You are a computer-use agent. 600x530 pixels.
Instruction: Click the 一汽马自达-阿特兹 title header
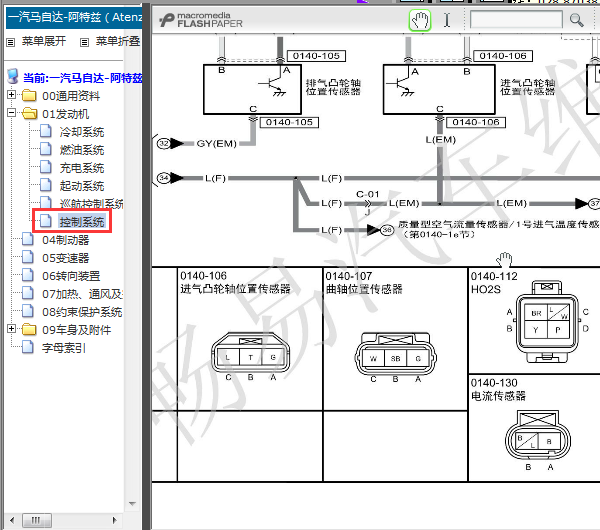[x=74, y=17]
